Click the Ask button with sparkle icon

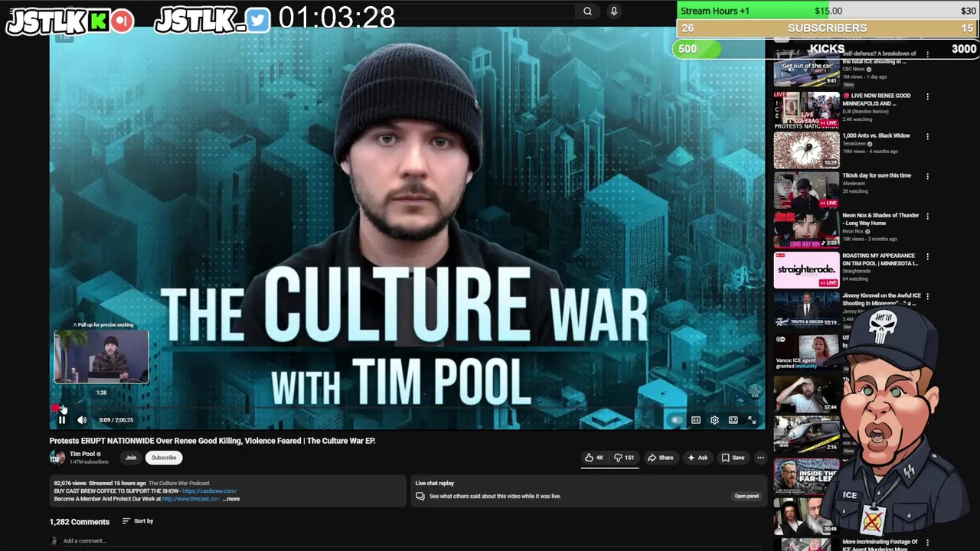click(x=697, y=458)
